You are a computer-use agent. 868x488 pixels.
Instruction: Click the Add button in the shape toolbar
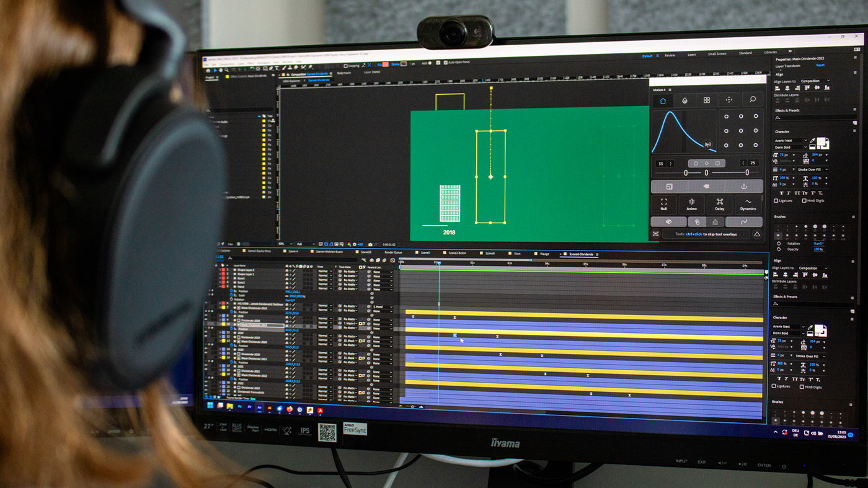coord(425,63)
